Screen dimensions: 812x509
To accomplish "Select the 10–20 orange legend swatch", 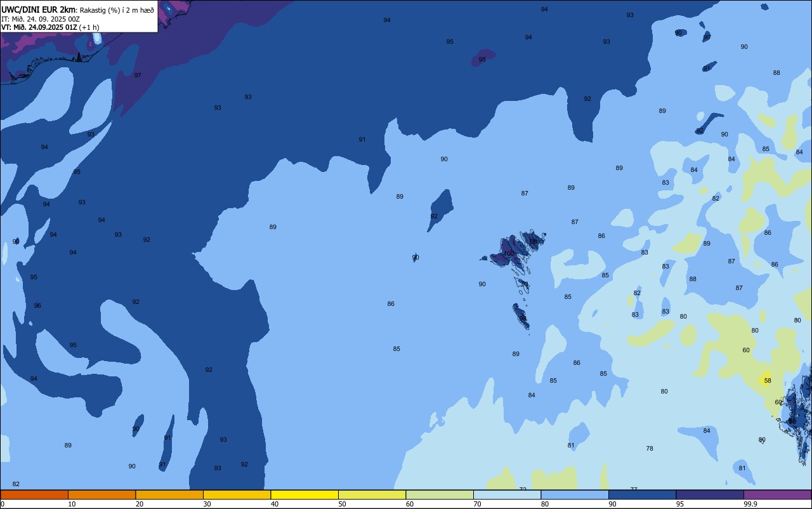I will click(x=101, y=494).
